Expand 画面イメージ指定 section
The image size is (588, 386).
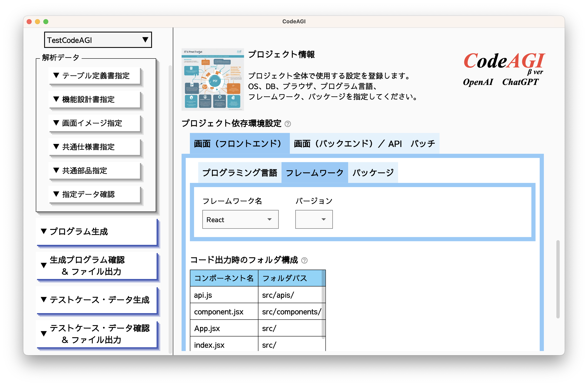pyautogui.click(x=95, y=123)
